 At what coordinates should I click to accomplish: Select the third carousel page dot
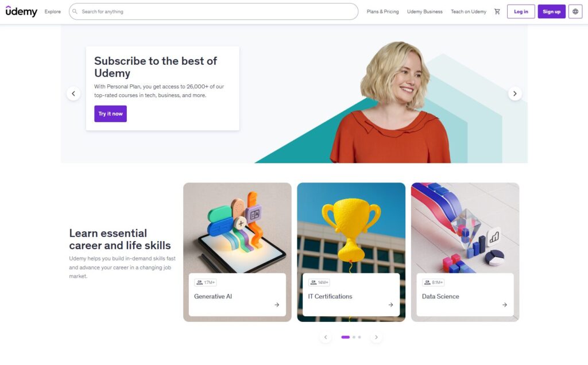359,337
